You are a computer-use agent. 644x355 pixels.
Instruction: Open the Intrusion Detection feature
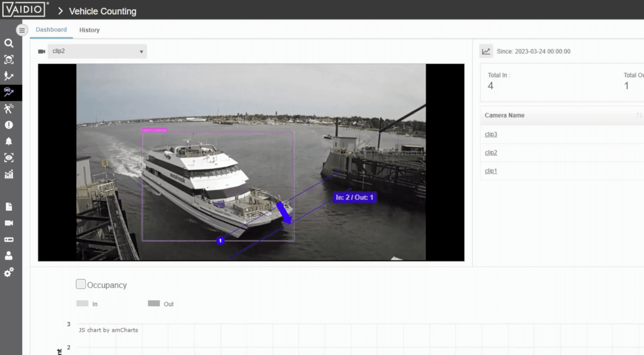[x=8, y=108]
